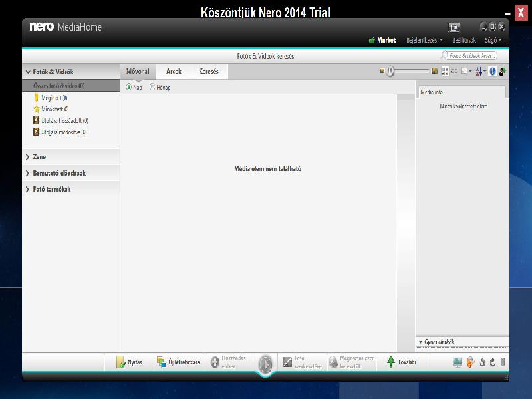Click the Minősített star icon

(37, 109)
